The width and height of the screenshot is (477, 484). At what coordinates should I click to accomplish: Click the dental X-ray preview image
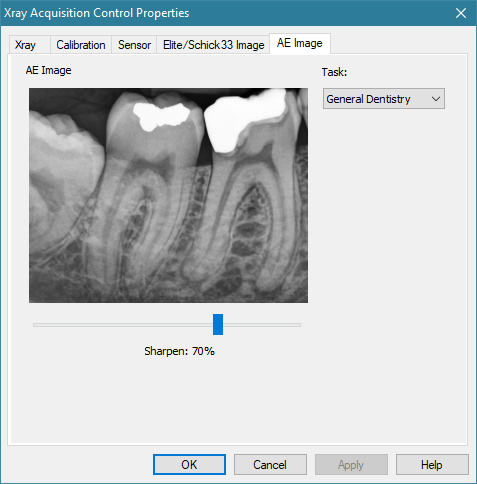(168, 195)
